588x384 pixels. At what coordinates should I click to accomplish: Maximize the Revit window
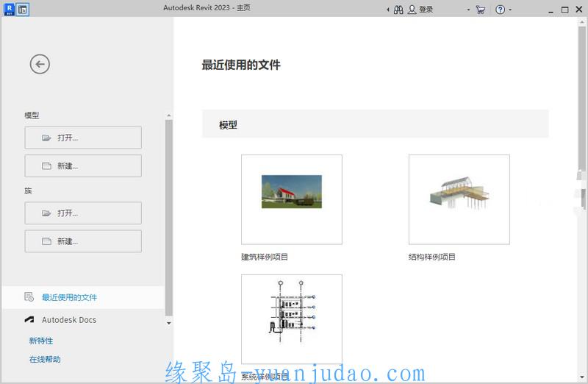coord(564,10)
